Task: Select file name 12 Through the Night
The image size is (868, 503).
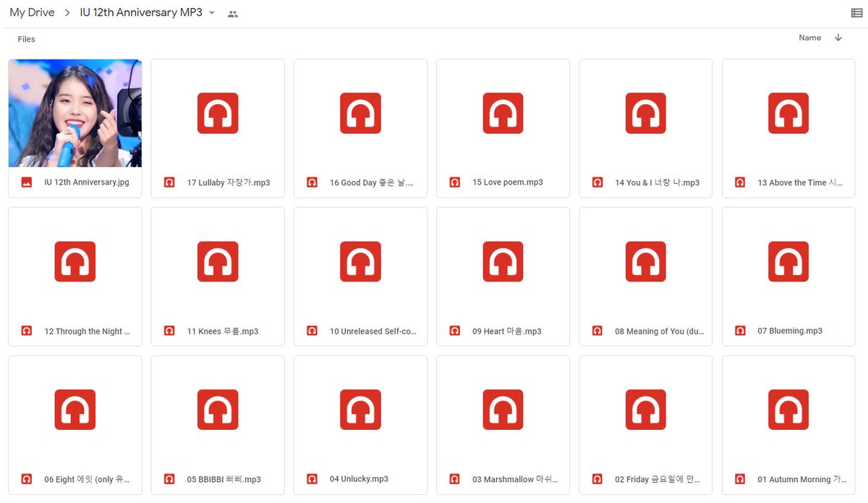Action: pyautogui.click(x=88, y=331)
